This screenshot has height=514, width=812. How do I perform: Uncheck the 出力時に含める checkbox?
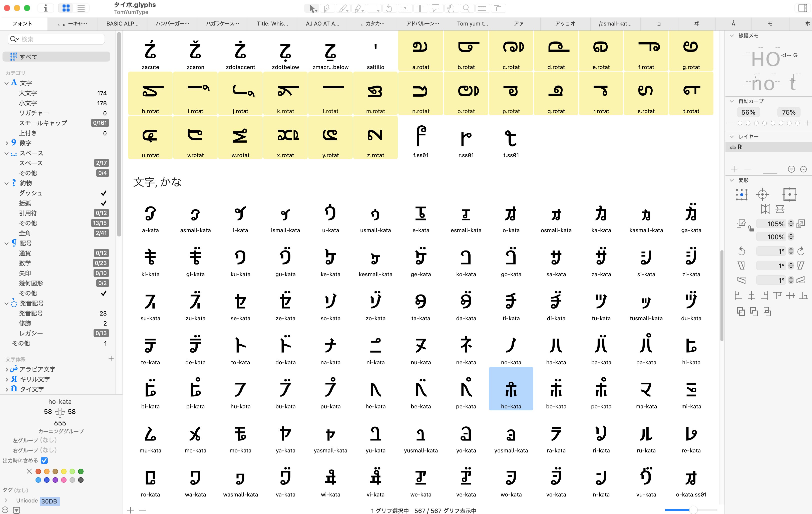click(44, 460)
